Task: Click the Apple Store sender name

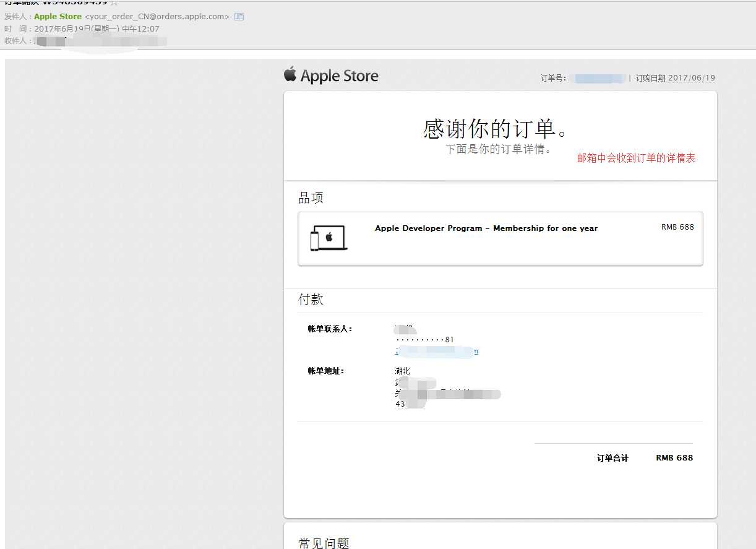Action: click(58, 17)
